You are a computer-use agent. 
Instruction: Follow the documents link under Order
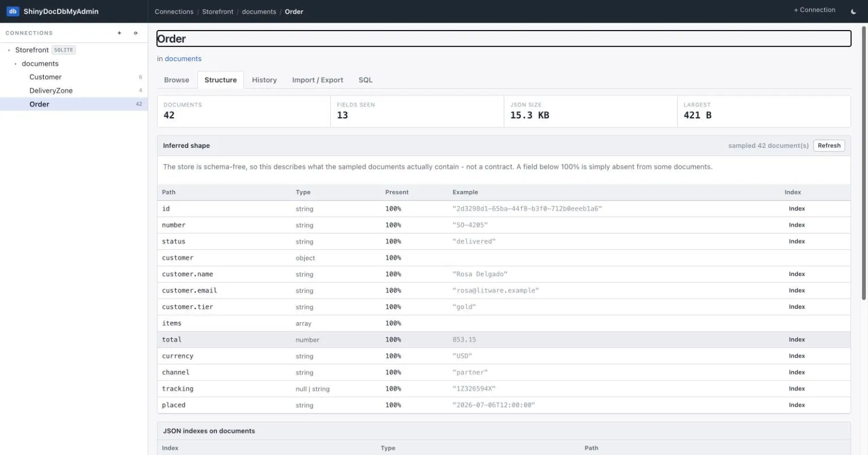pos(183,59)
